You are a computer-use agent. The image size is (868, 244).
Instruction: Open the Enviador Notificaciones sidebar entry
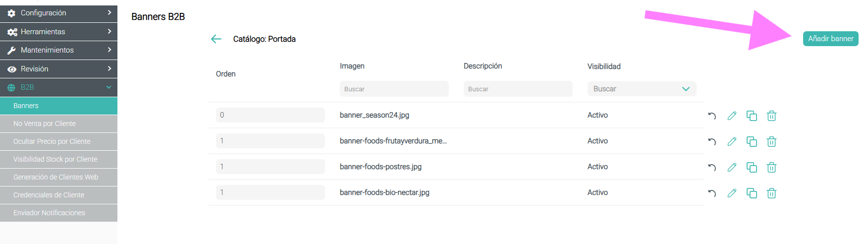[x=58, y=213]
